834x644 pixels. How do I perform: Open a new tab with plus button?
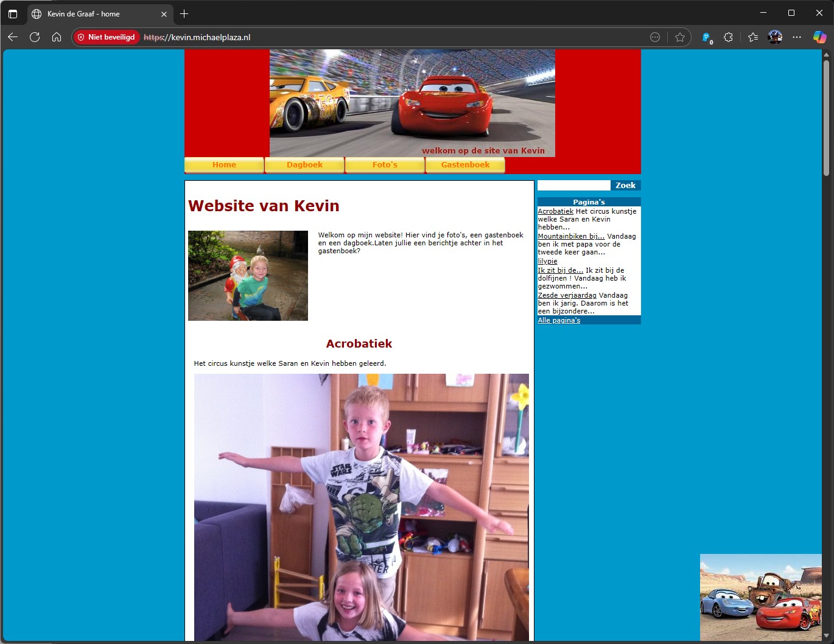coord(184,13)
